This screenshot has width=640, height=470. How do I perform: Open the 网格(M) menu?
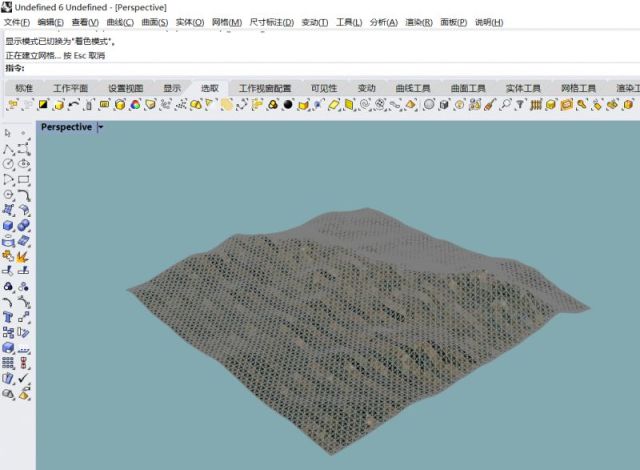[x=227, y=22]
